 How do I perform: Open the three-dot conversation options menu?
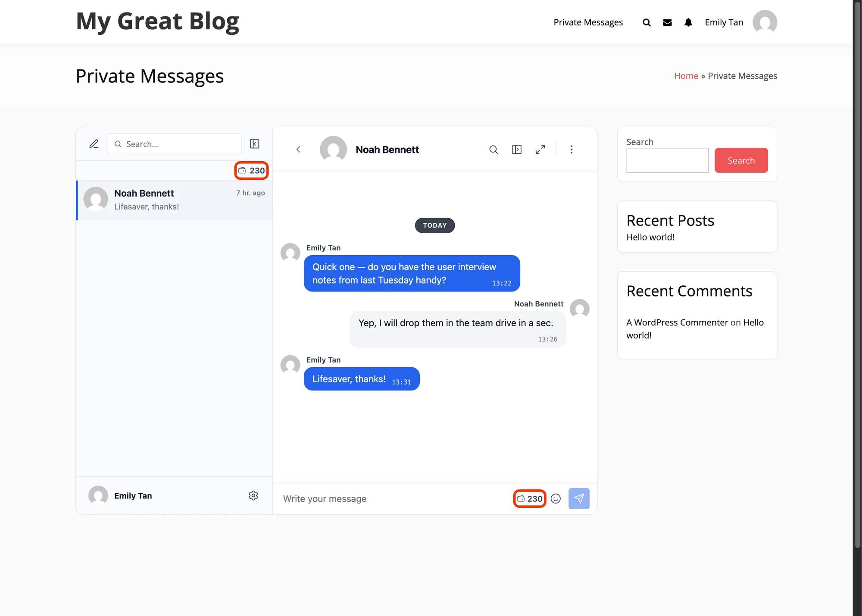pos(572,150)
